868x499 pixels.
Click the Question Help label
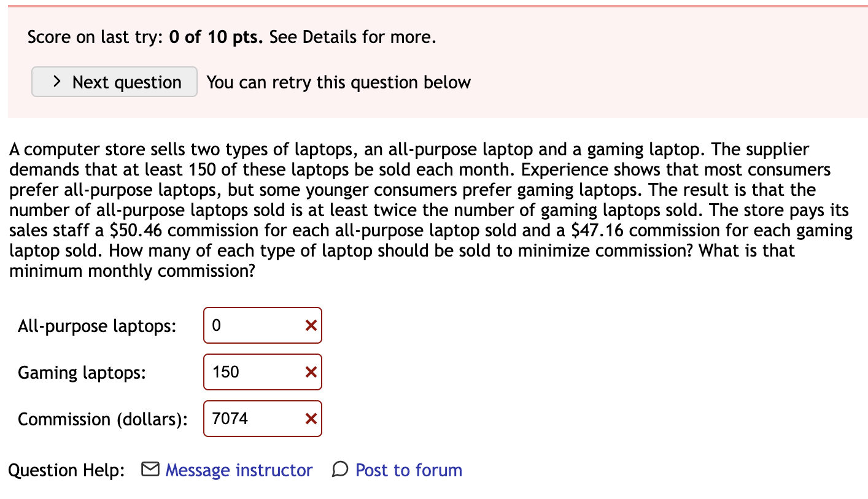pos(66,470)
